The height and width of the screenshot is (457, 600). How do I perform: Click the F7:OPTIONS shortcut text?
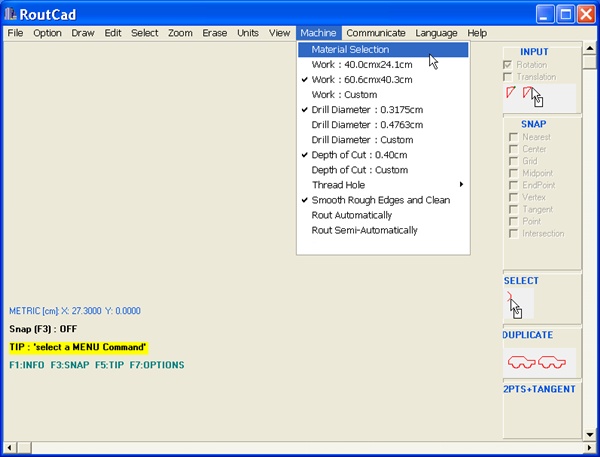click(x=157, y=365)
